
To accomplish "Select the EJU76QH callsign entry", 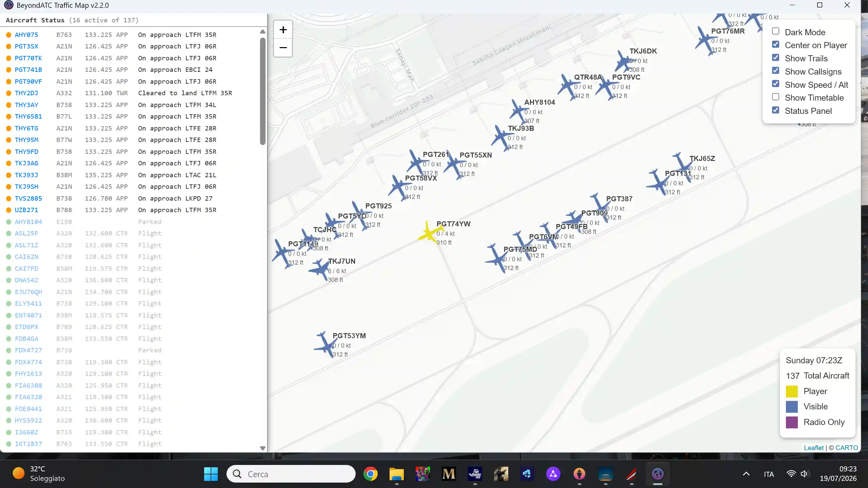I will tap(28, 292).
